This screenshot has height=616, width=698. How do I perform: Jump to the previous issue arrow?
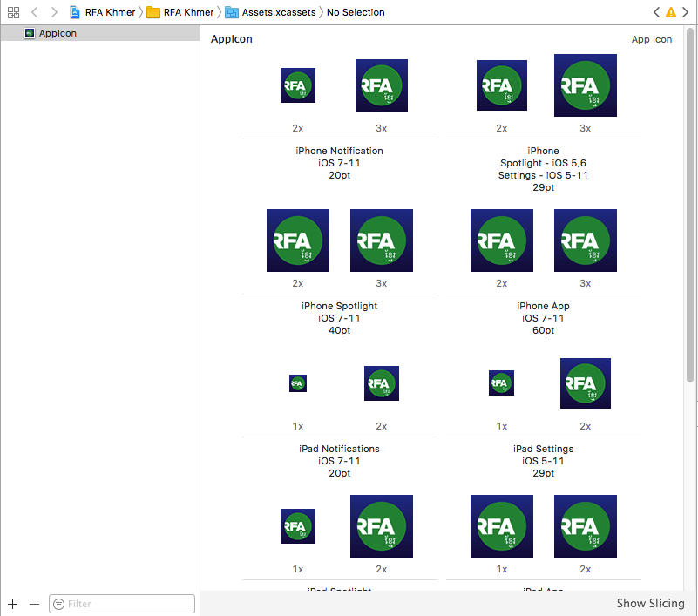[x=656, y=12]
